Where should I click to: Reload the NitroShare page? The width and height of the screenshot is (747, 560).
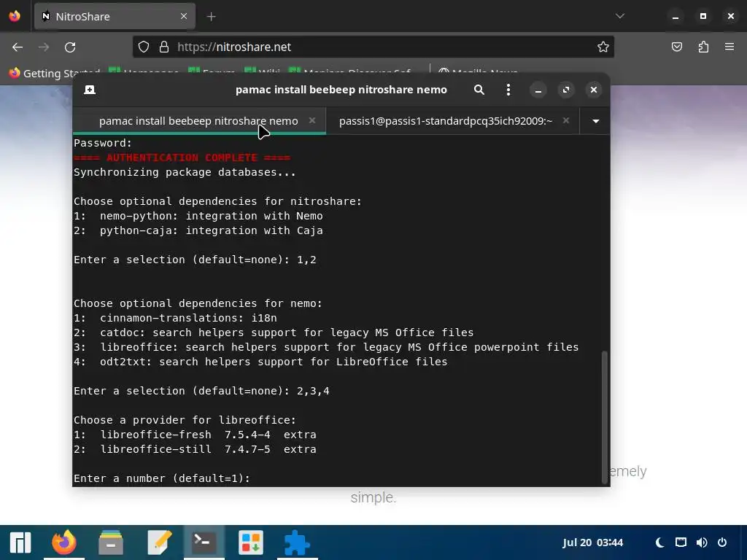70,47
